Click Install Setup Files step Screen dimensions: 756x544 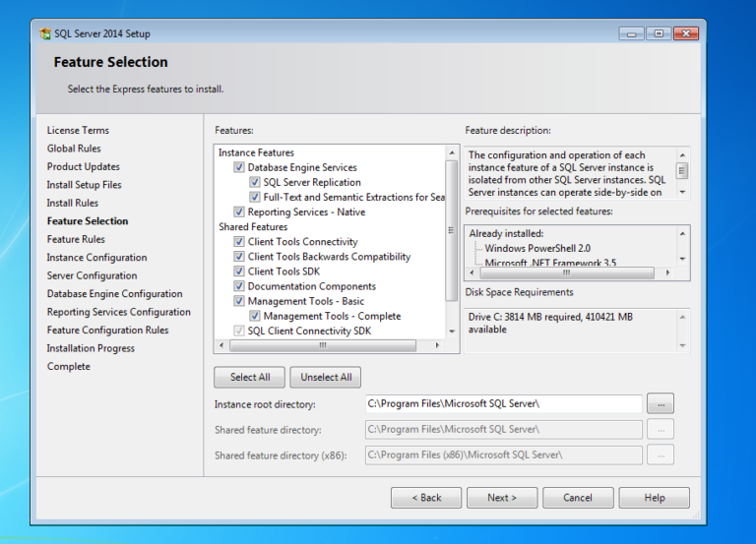point(84,185)
